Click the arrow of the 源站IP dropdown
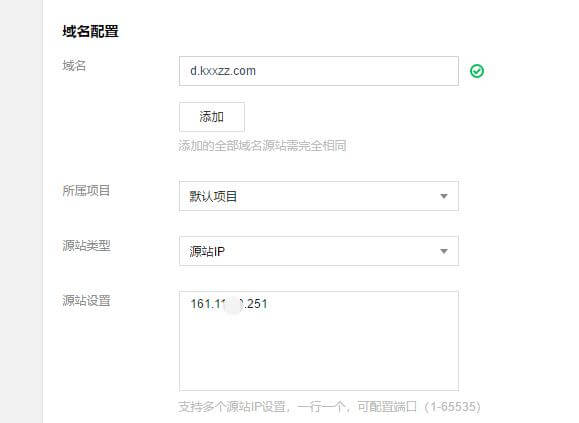579x423 pixels. click(444, 251)
